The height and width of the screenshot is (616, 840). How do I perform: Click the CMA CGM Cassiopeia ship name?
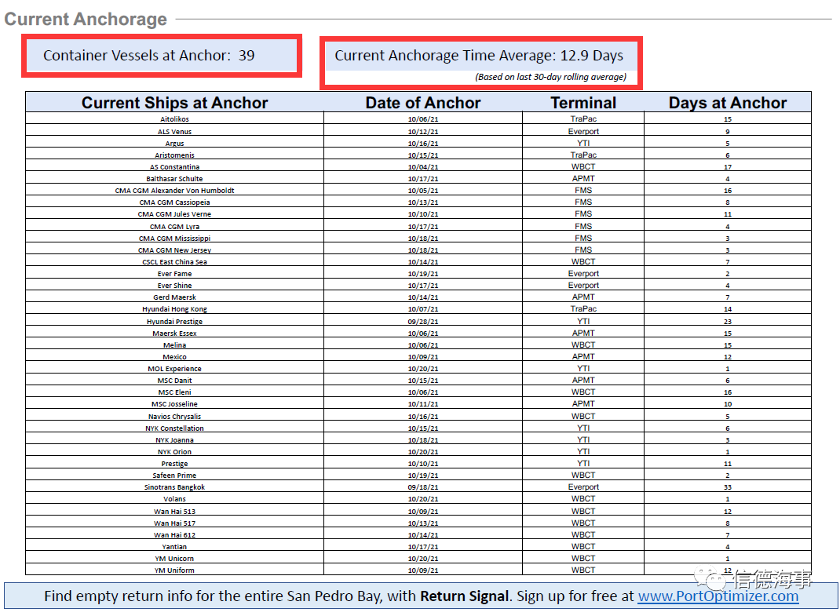pyautogui.click(x=174, y=202)
